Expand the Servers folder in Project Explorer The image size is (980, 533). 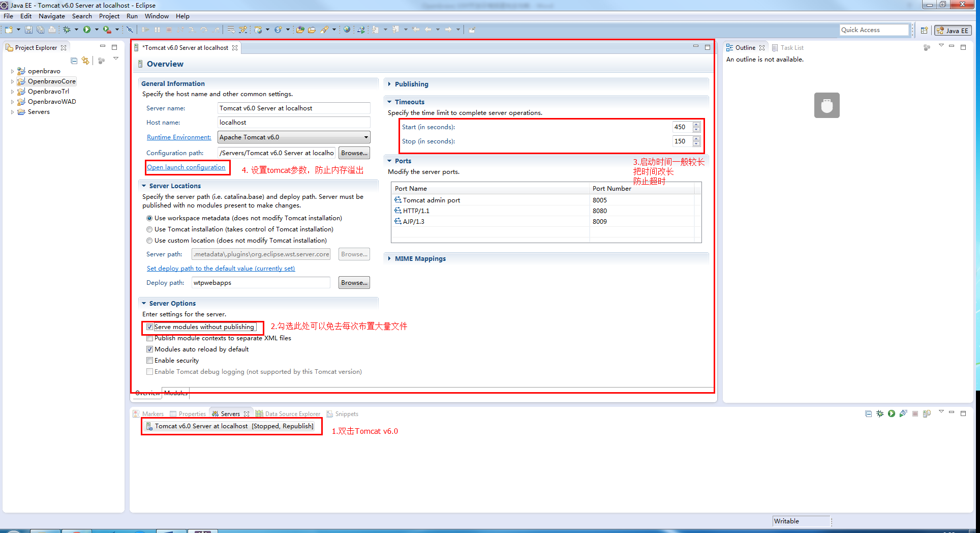[x=12, y=112]
